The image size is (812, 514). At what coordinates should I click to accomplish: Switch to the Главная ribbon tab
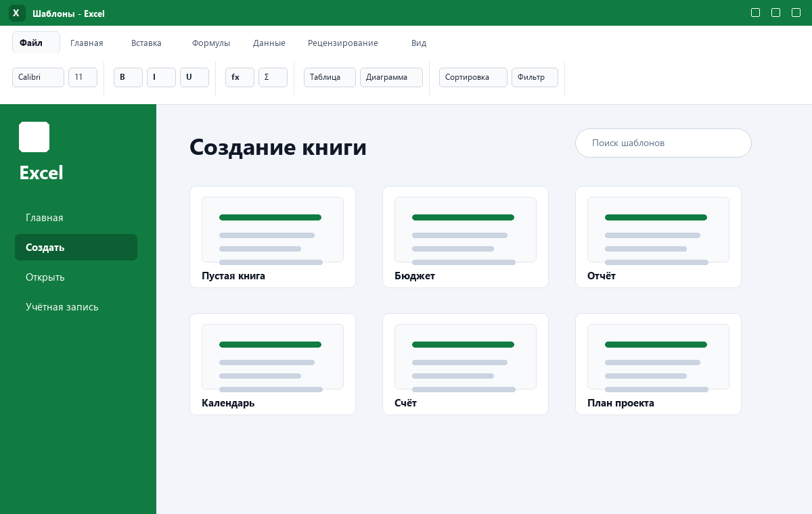pyautogui.click(x=87, y=43)
